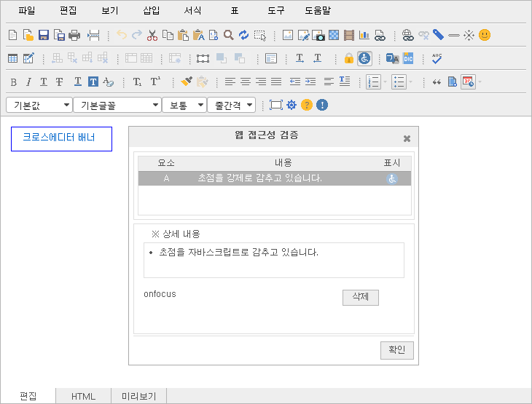The height and width of the screenshot is (404, 532).
Task: Toggle Underline formatting
Action: coord(44,82)
